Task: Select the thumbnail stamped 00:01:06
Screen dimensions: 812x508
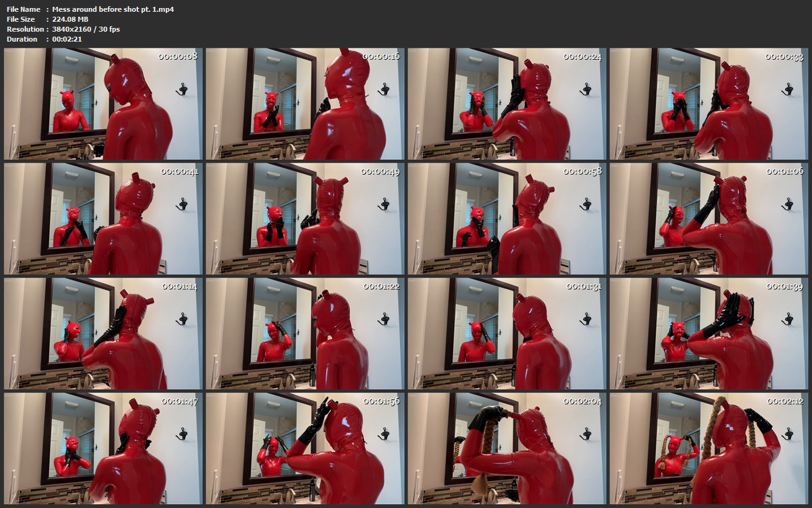Action: 709,219
